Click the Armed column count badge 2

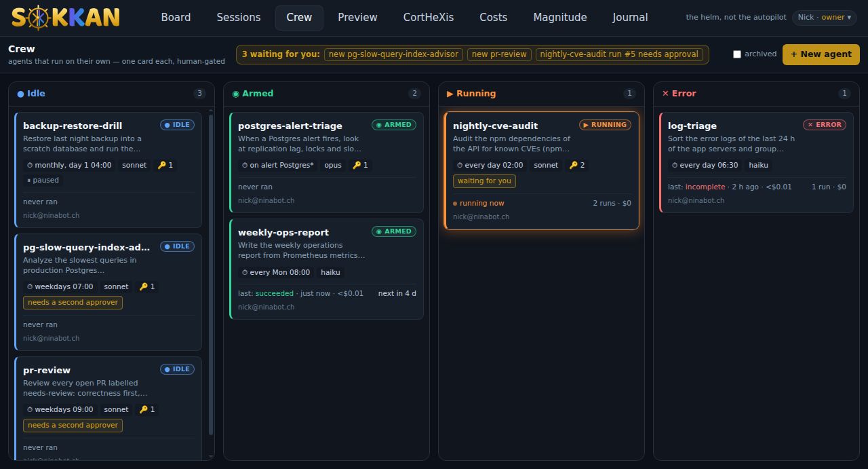(x=414, y=94)
